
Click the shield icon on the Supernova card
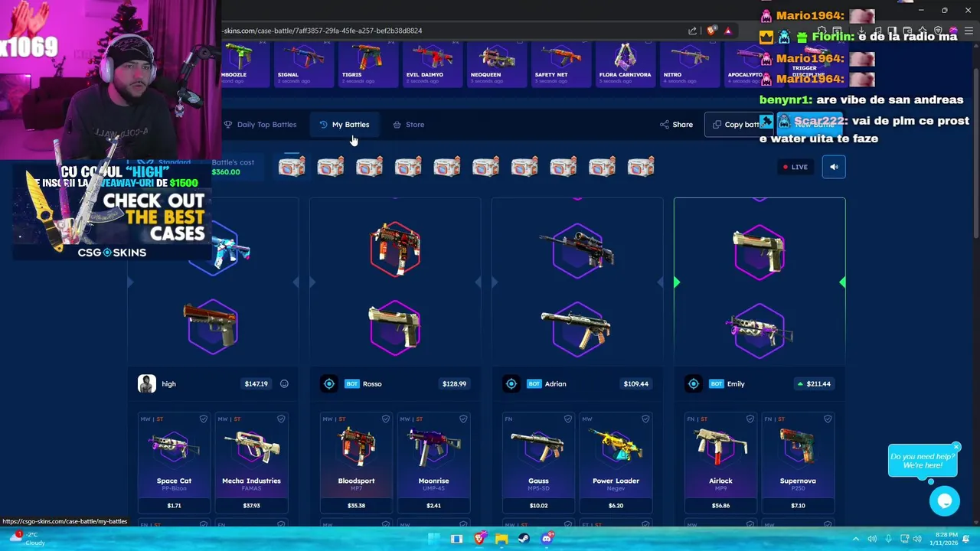828,419
